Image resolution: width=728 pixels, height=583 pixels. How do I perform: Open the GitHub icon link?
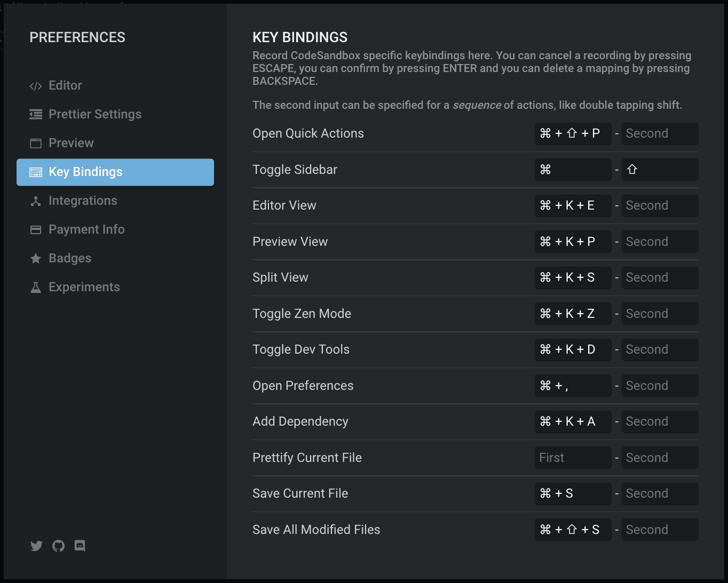[58, 546]
